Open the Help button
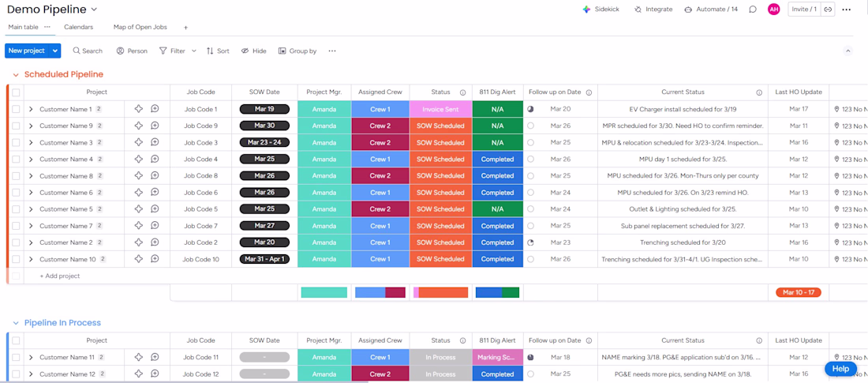Screen dimensions: 868x383 tap(840, 369)
